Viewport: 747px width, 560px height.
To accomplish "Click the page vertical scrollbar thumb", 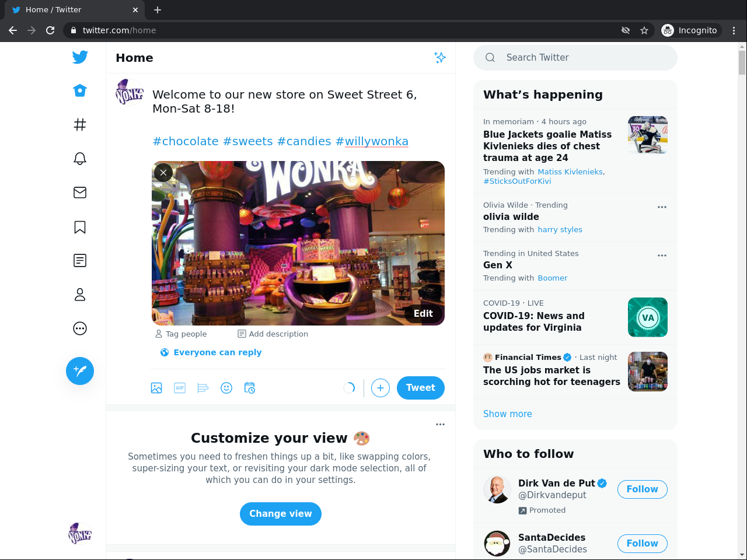I will 742,62.
